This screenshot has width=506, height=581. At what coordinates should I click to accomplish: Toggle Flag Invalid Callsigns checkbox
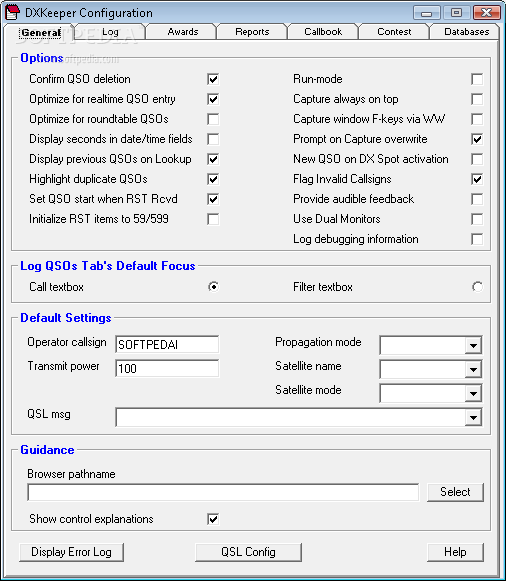pos(477,179)
